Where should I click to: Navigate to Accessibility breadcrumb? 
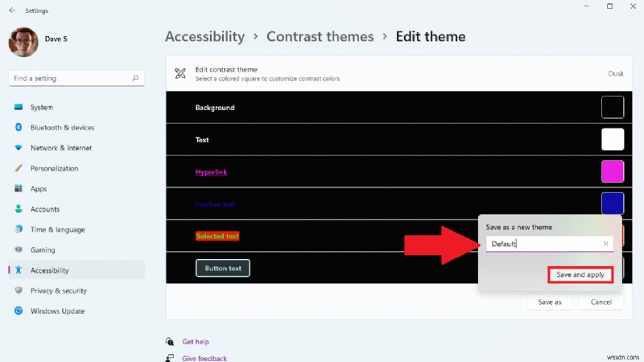(204, 36)
